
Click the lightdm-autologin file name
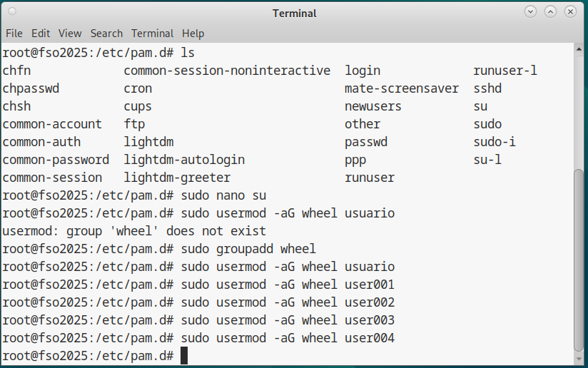coord(184,160)
